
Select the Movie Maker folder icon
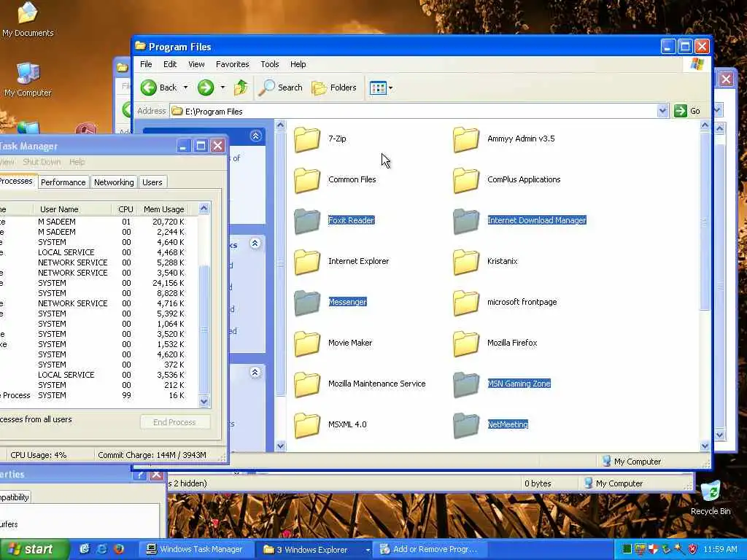tap(307, 343)
